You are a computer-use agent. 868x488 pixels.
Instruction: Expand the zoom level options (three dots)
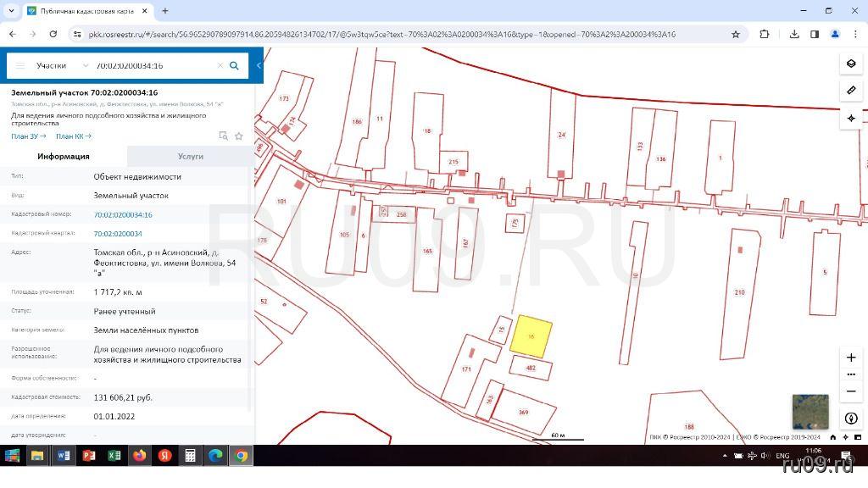(851, 374)
